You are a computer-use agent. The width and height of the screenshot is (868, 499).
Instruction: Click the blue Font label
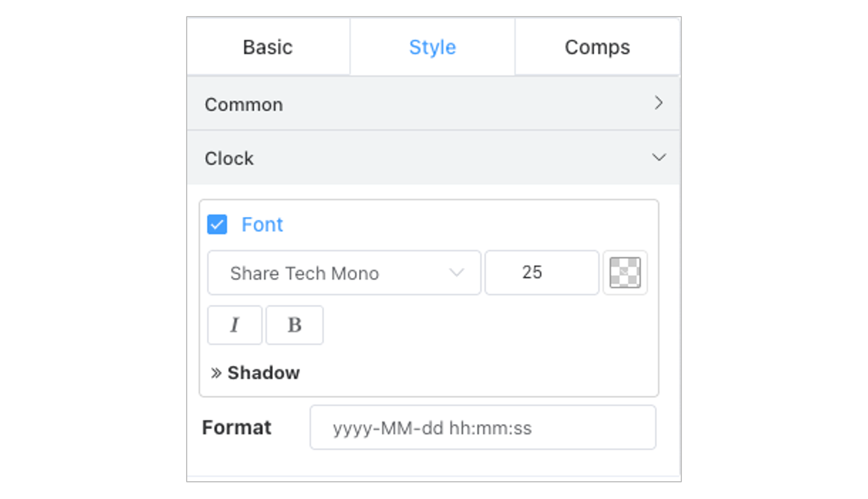coord(262,225)
